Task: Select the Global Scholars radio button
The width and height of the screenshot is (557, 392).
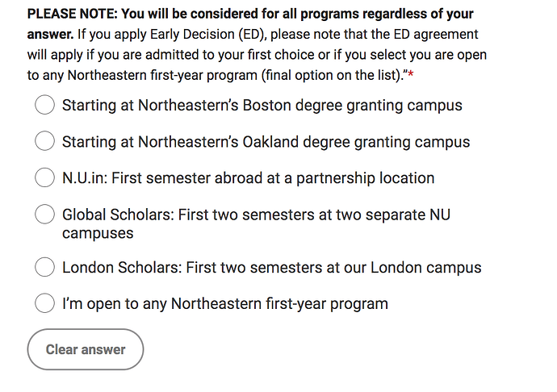Action: [45, 215]
